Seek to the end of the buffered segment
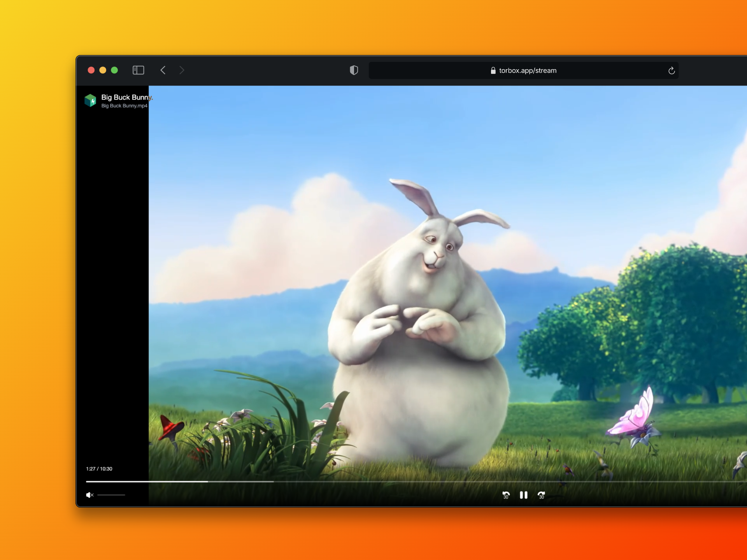 coord(273,481)
